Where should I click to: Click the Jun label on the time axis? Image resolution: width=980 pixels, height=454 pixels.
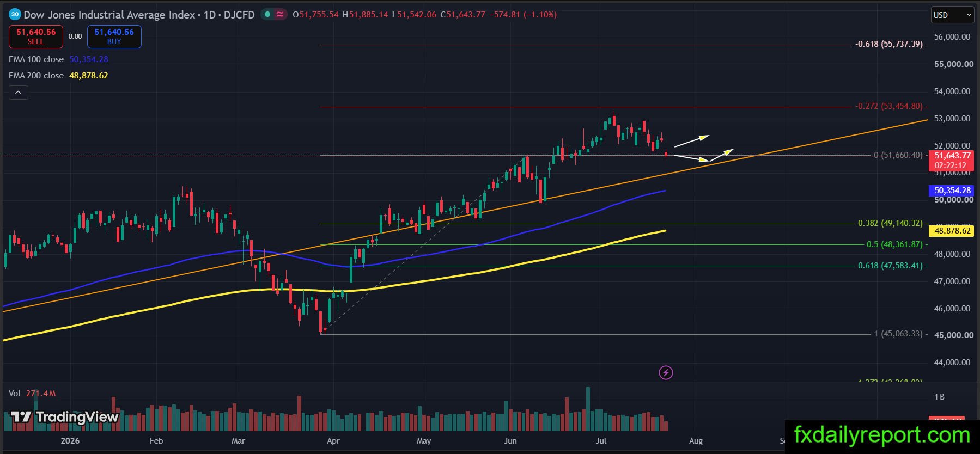point(510,441)
